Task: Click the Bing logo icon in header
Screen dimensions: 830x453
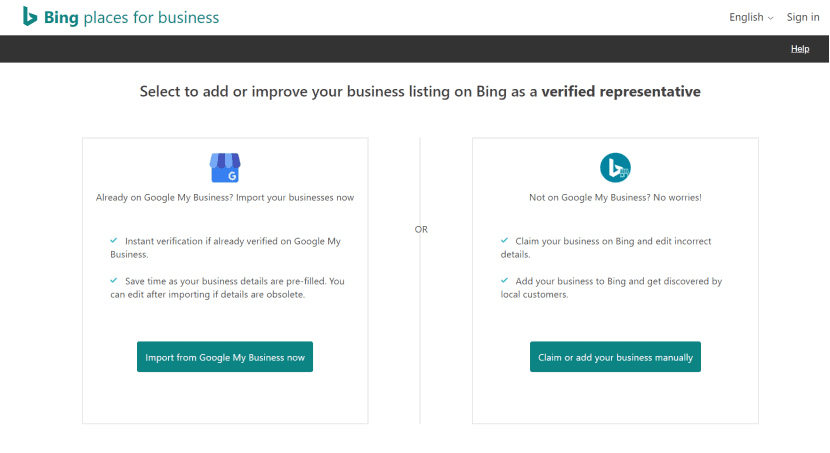Action: [30, 16]
